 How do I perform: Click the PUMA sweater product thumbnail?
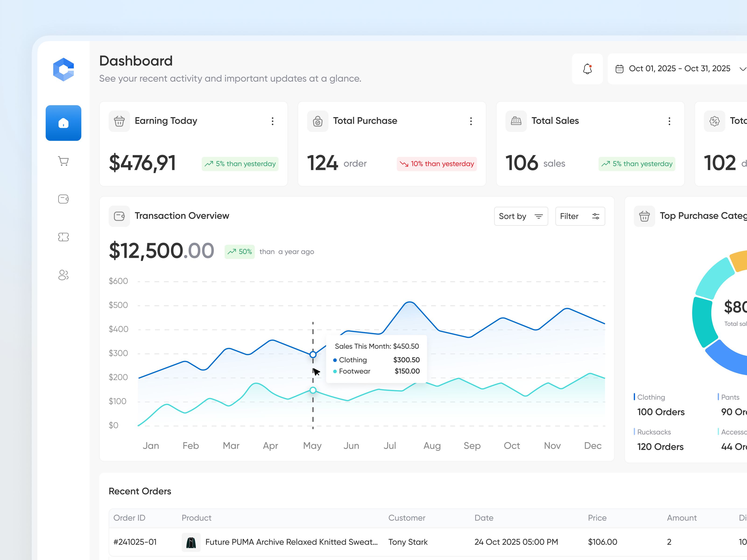coord(191,542)
